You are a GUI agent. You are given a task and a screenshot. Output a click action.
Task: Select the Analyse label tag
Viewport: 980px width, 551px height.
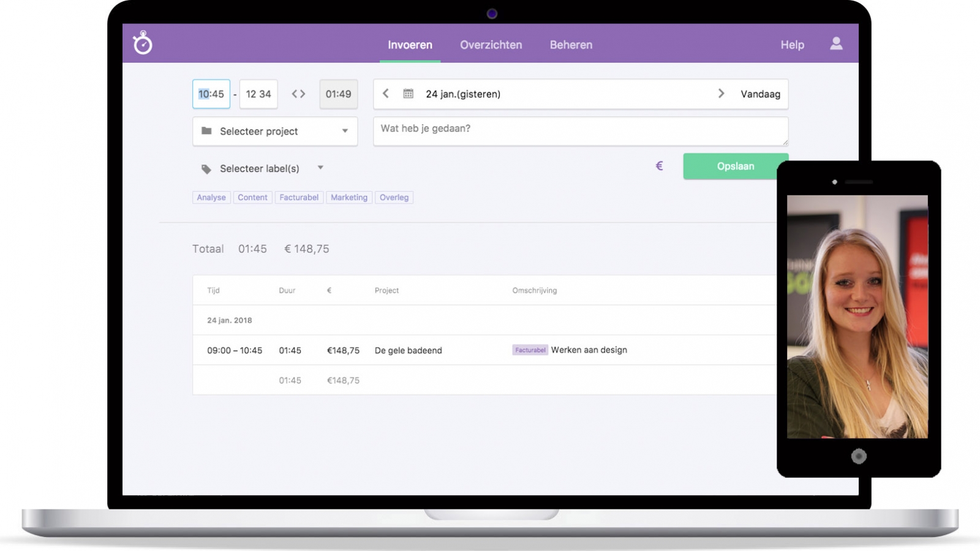click(211, 197)
